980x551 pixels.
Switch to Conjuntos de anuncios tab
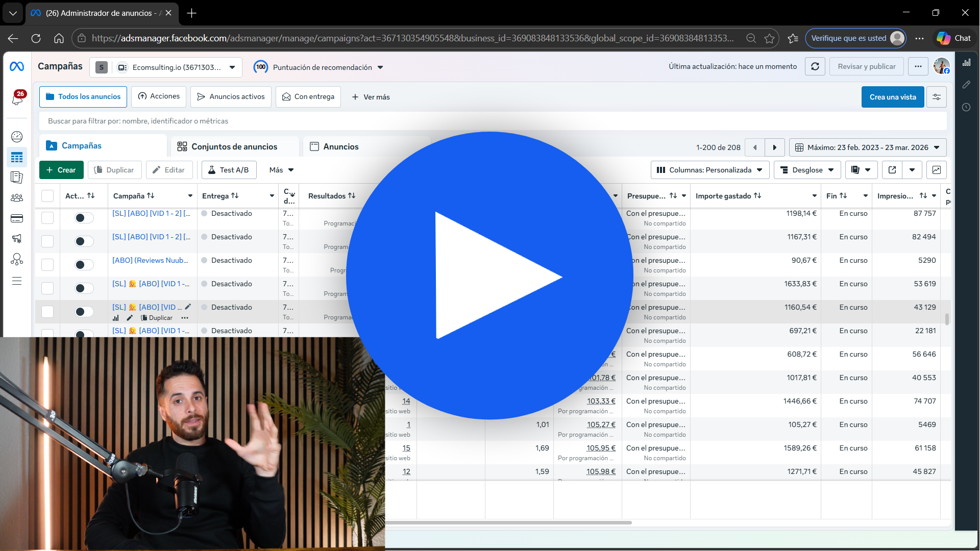pos(234,146)
